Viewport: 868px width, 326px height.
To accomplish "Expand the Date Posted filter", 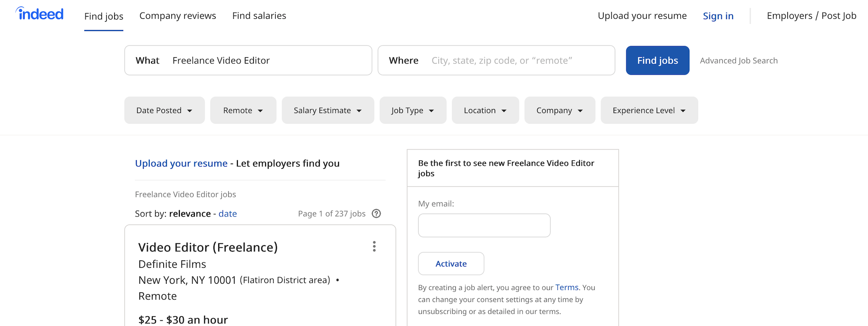I will [164, 110].
